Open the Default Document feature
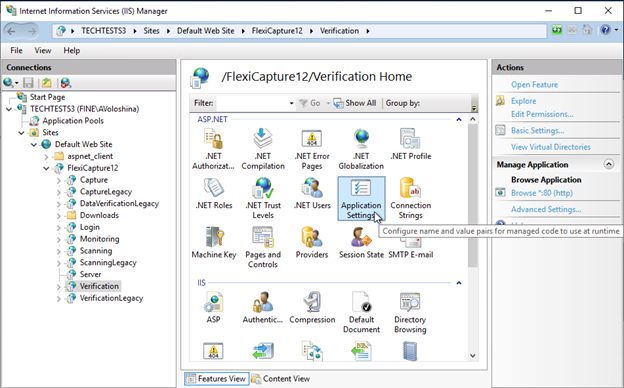 click(361, 312)
